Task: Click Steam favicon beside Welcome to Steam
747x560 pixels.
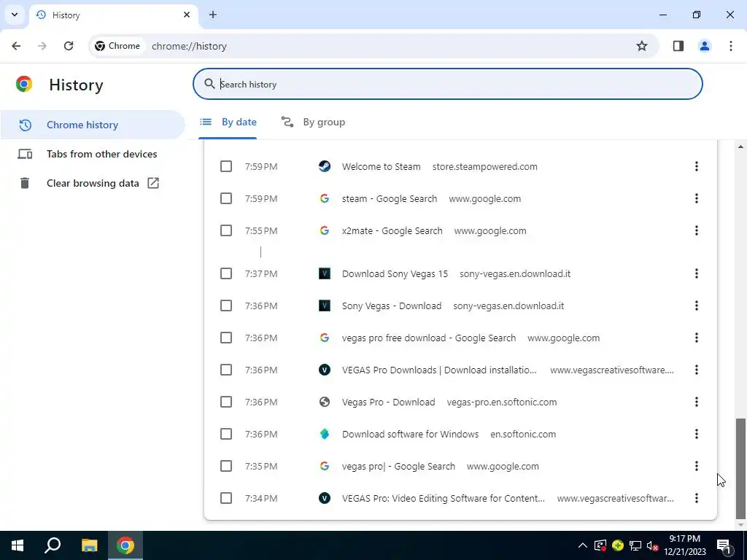Action: pyautogui.click(x=325, y=166)
